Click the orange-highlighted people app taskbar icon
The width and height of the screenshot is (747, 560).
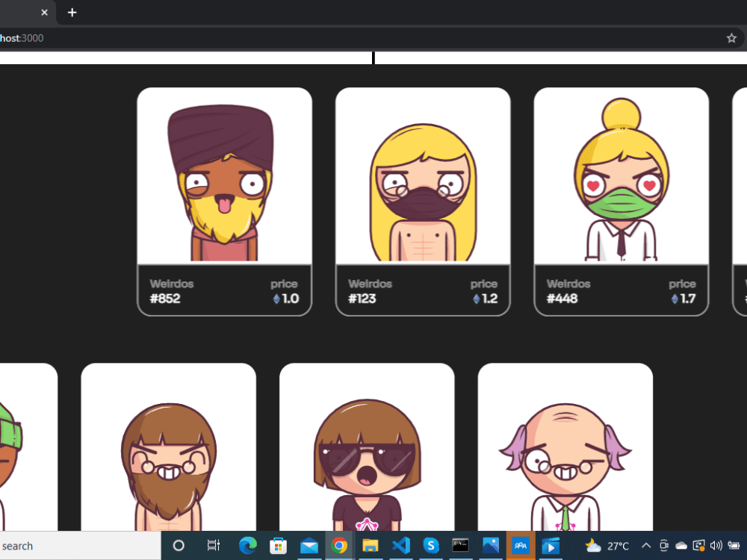coord(521,546)
